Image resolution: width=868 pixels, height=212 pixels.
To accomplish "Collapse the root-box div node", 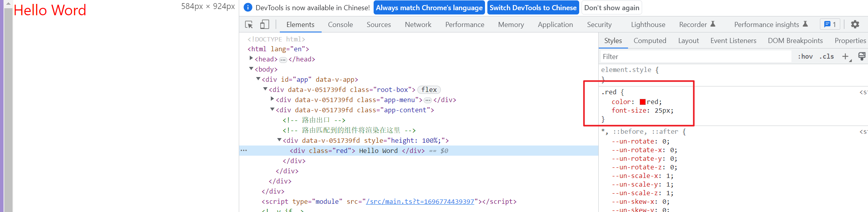I will (265, 89).
